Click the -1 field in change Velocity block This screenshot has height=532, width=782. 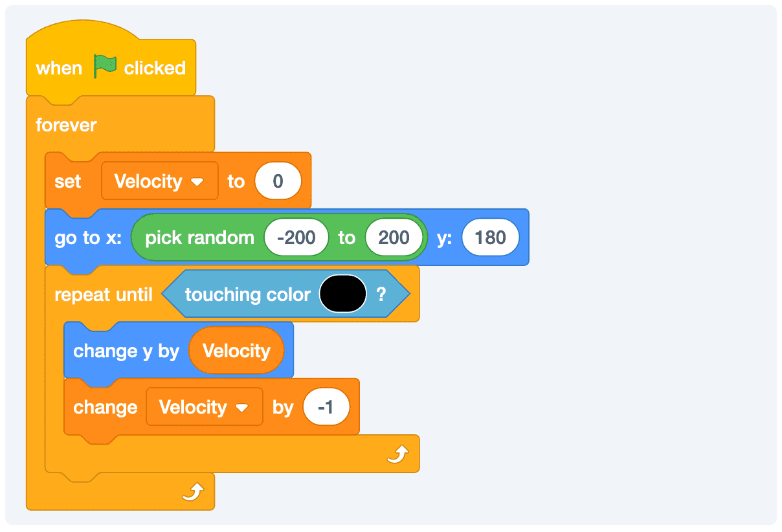326,407
